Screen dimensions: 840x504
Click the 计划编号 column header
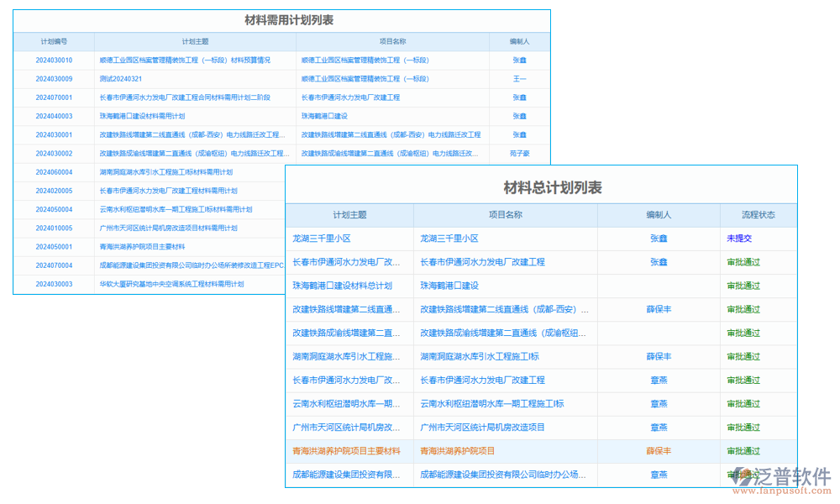(x=51, y=41)
